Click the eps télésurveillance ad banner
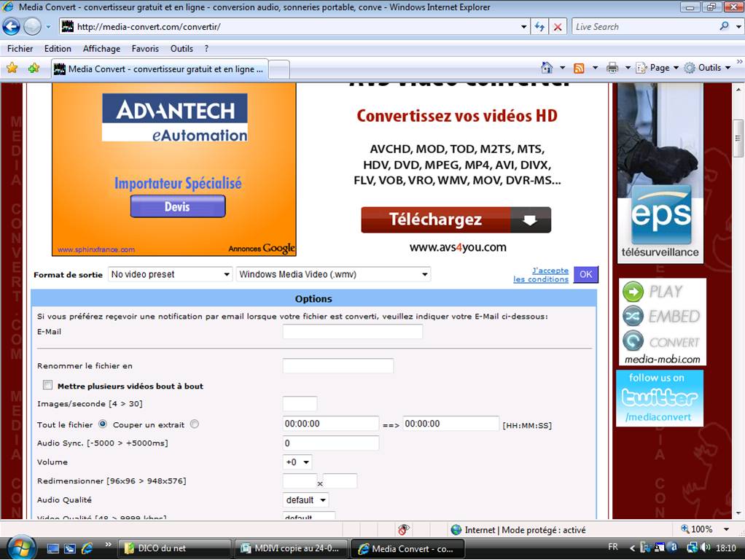 click(660, 173)
